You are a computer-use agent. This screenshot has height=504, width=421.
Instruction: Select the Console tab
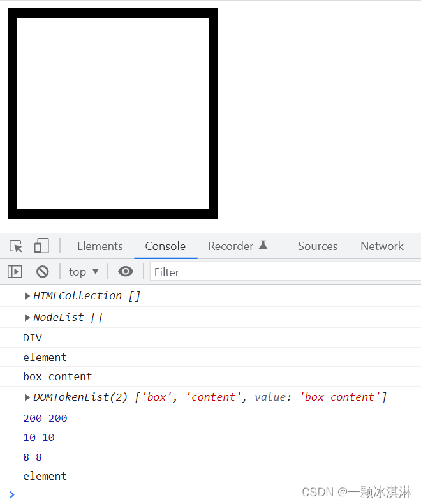click(x=165, y=246)
